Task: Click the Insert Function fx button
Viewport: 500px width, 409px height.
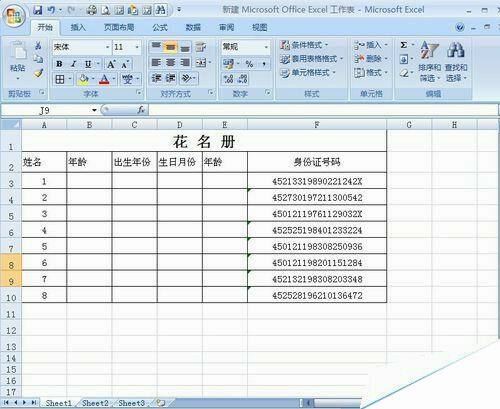Action: (141, 110)
